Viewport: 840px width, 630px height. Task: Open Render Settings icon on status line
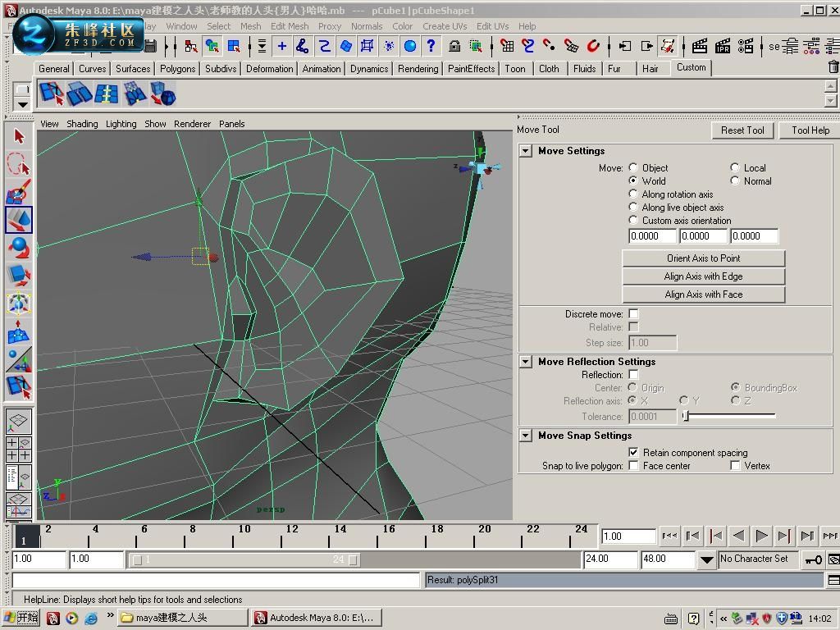[745, 47]
